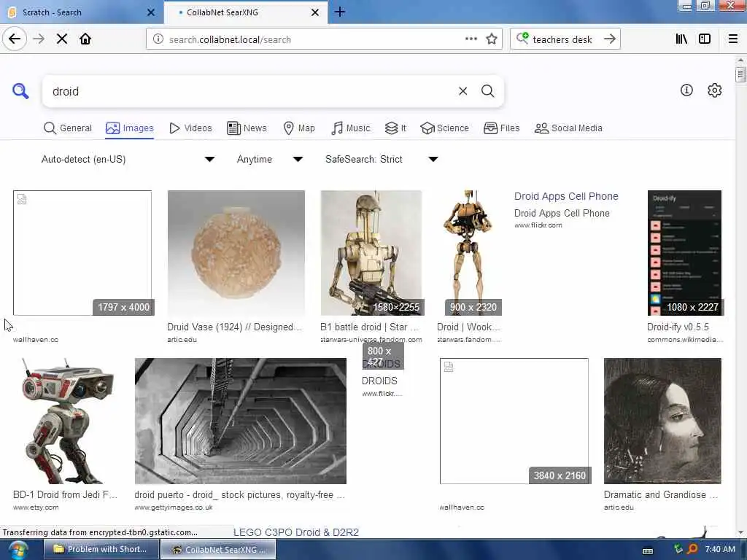
Task: Click the Druid Vase (1924) caption
Action: [234, 327]
